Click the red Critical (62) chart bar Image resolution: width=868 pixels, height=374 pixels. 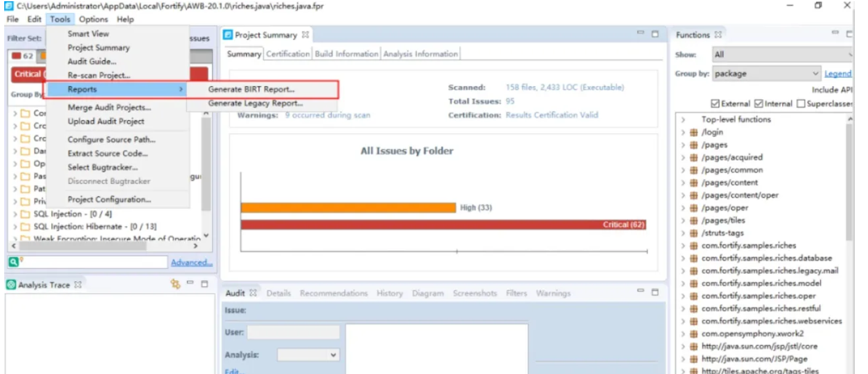coord(443,225)
